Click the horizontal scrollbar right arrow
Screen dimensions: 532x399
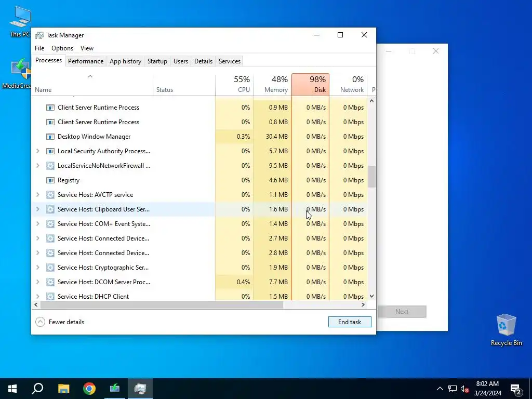(x=363, y=304)
